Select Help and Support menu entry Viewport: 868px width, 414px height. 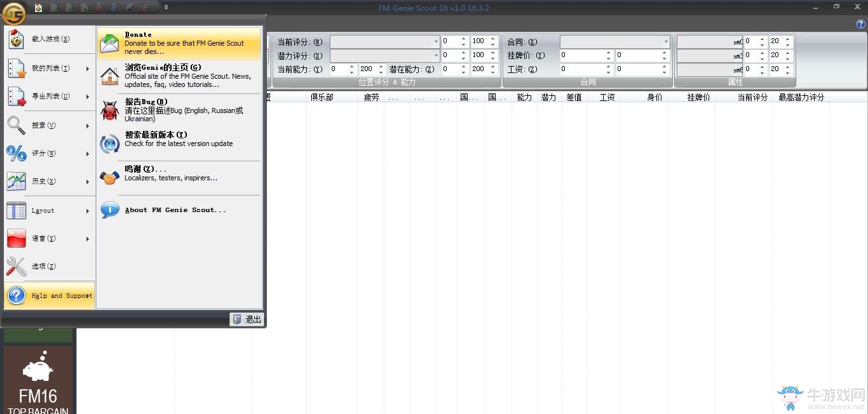click(x=50, y=295)
